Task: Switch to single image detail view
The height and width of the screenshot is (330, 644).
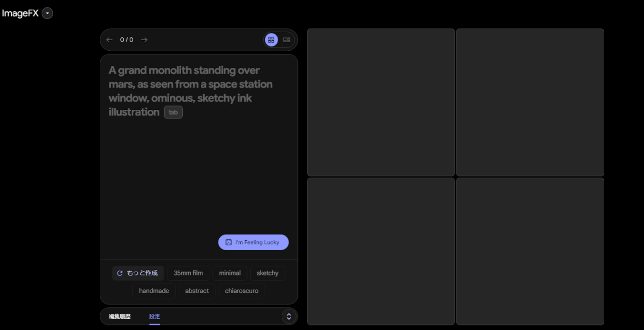Action: (287, 40)
